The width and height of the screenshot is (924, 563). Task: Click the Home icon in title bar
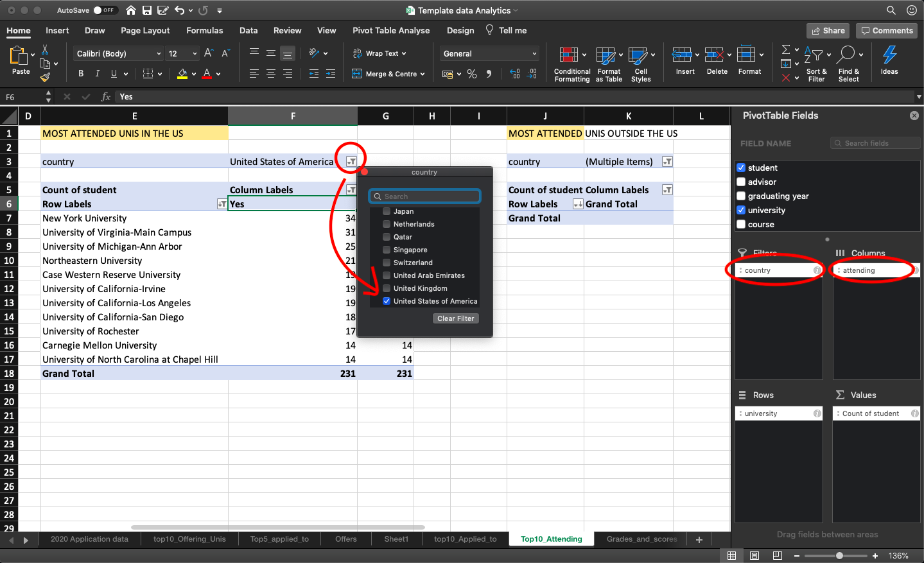[131, 10]
